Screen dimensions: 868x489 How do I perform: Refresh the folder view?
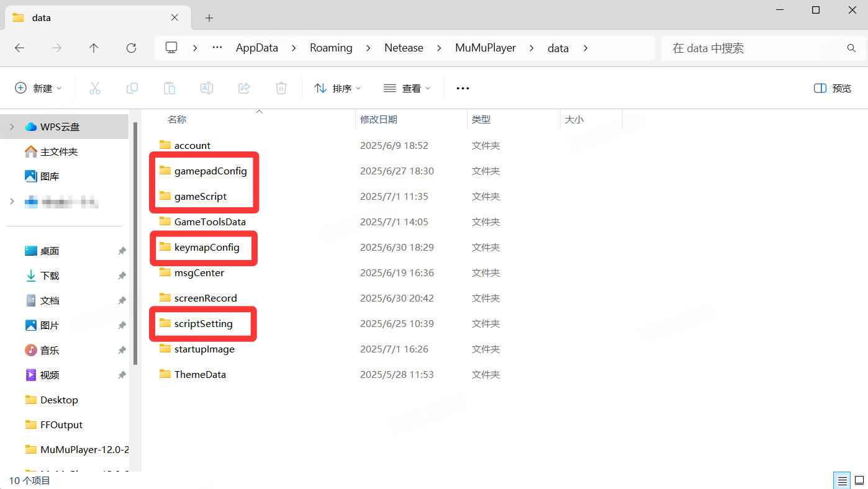131,48
